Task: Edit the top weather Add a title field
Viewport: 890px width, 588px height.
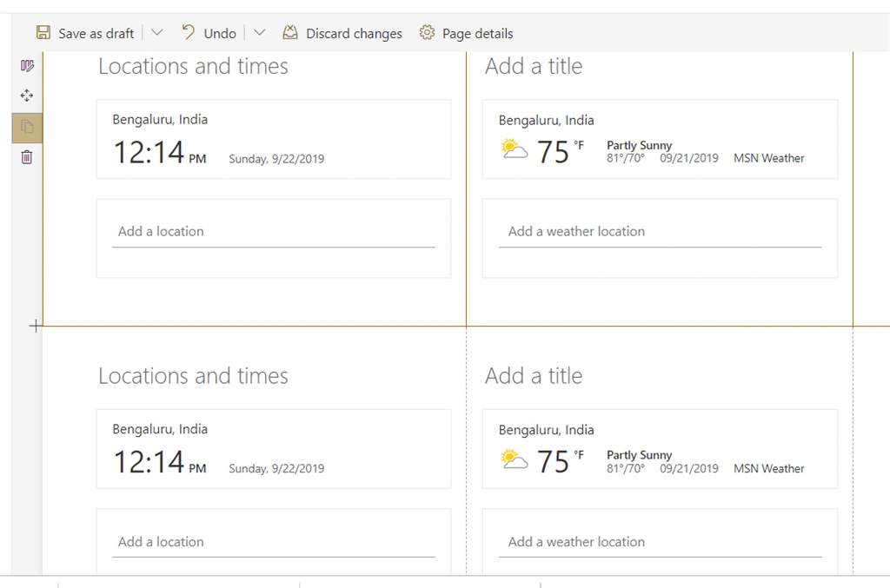Action: pos(534,66)
